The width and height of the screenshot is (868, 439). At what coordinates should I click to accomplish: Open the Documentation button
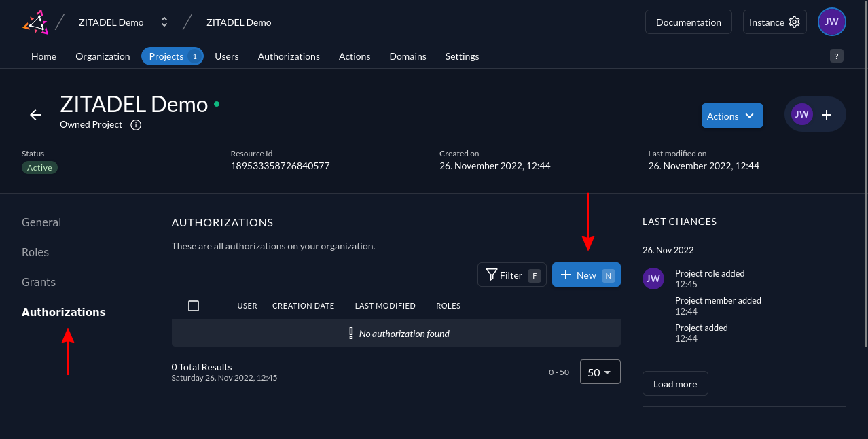click(689, 22)
